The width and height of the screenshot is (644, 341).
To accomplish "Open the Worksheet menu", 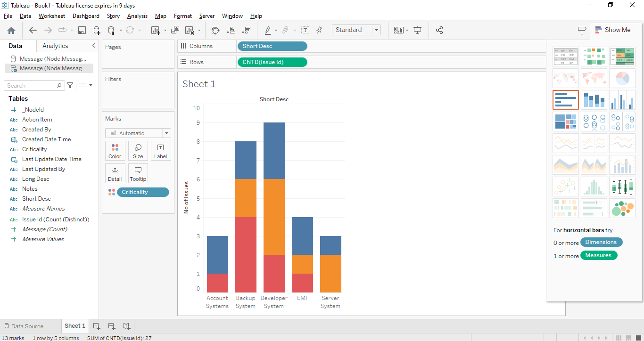I will [51, 16].
